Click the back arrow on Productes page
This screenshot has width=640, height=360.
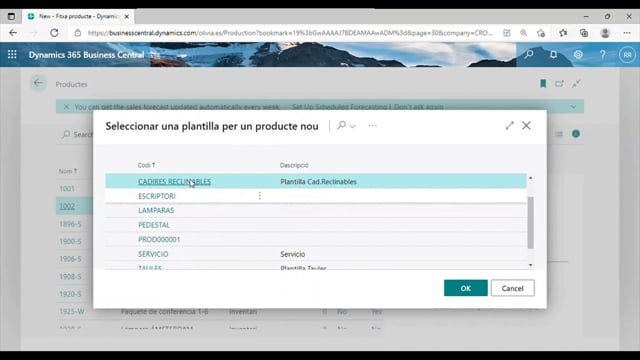(x=38, y=84)
